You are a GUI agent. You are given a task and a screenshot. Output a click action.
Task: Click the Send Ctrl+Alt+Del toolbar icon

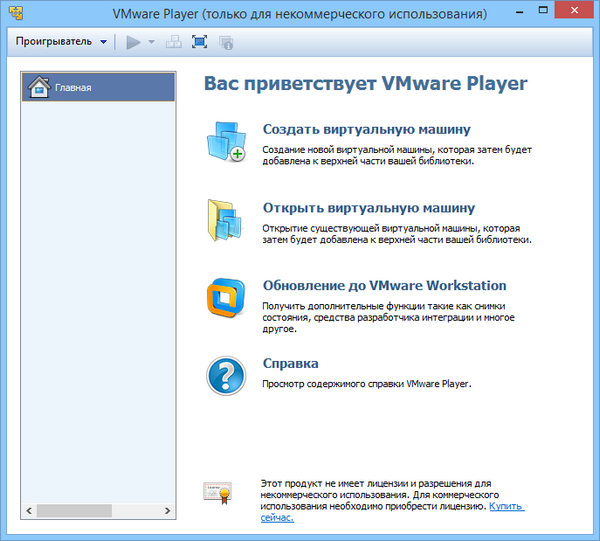(x=174, y=42)
